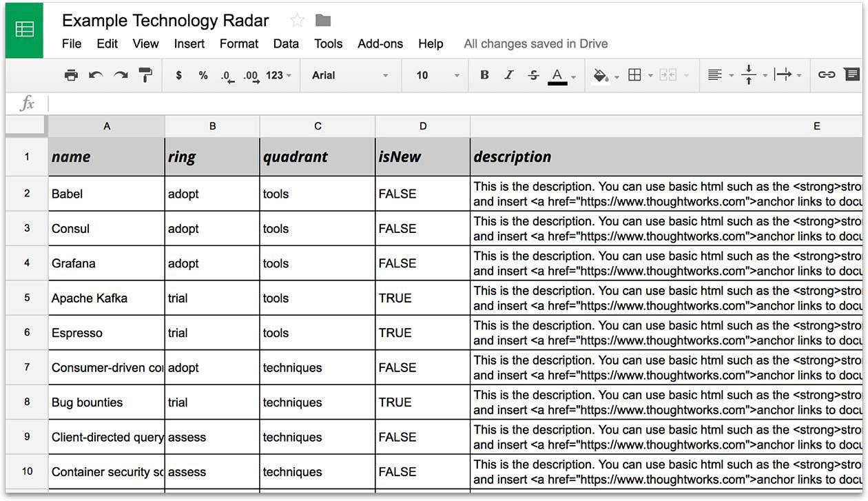The image size is (868, 501).
Task: Toggle italic formatting
Action: (509, 75)
